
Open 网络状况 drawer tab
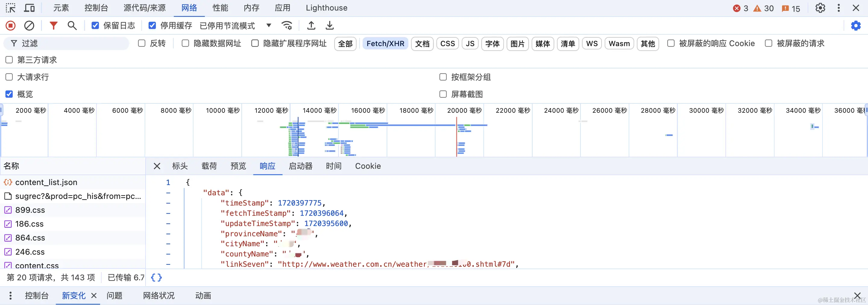tap(158, 296)
